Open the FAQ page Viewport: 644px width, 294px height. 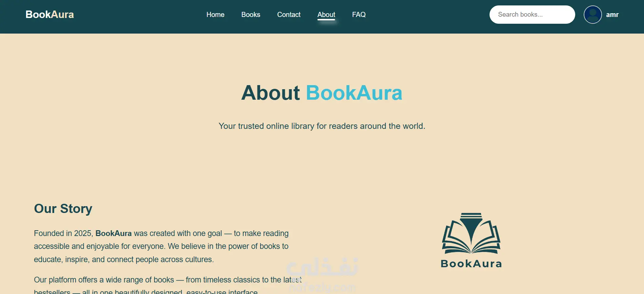point(359,15)
